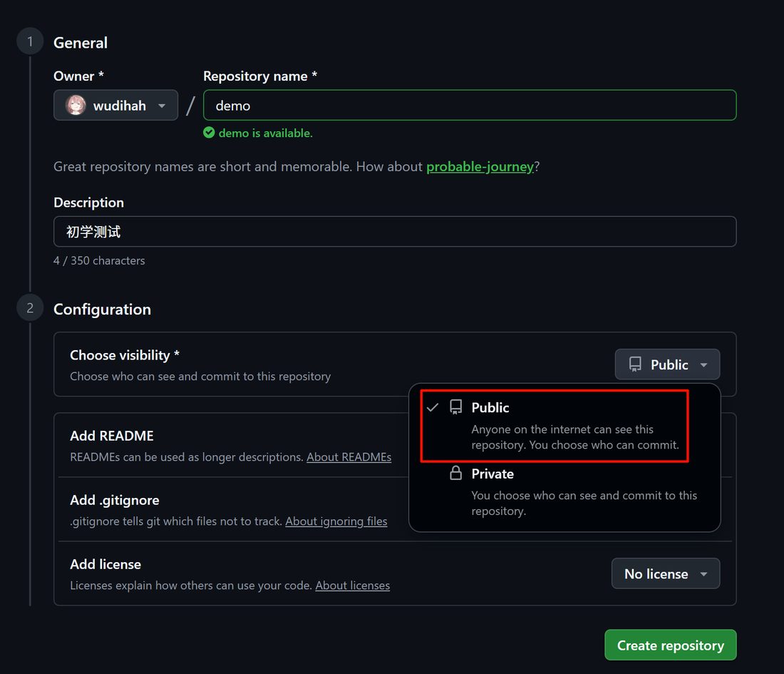Use the suggested name probable-journey
The width and height of the screenshot is (784, 674).
(x=480, y=166)
